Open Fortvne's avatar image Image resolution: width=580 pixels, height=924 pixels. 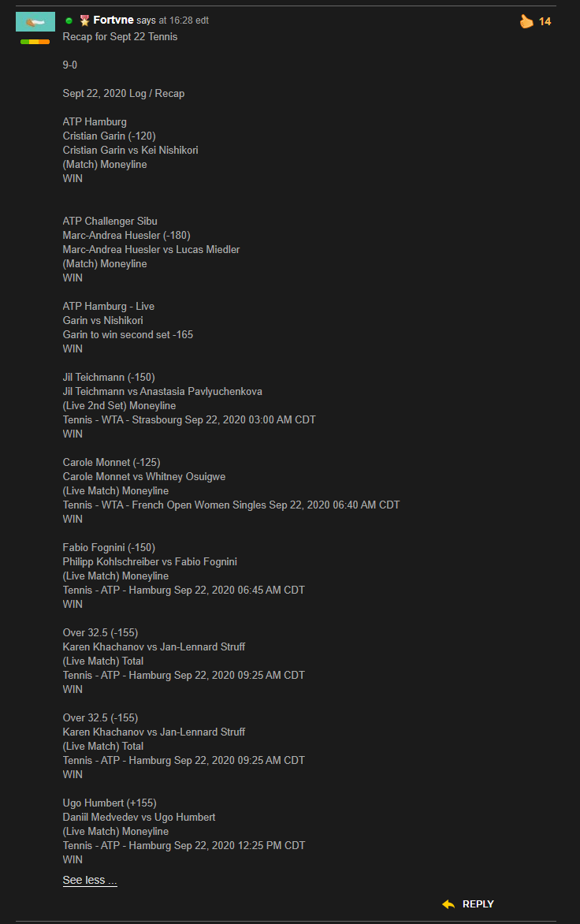coord(35,22)
